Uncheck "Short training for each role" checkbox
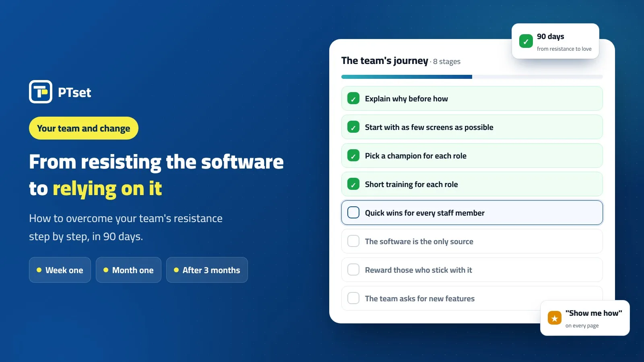This screenshot has width=644, height=362. point(353,184)
